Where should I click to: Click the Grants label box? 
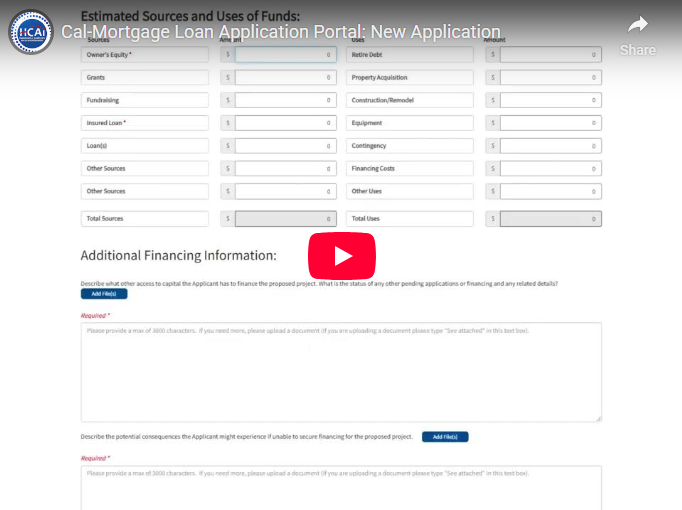click(144, 77)
